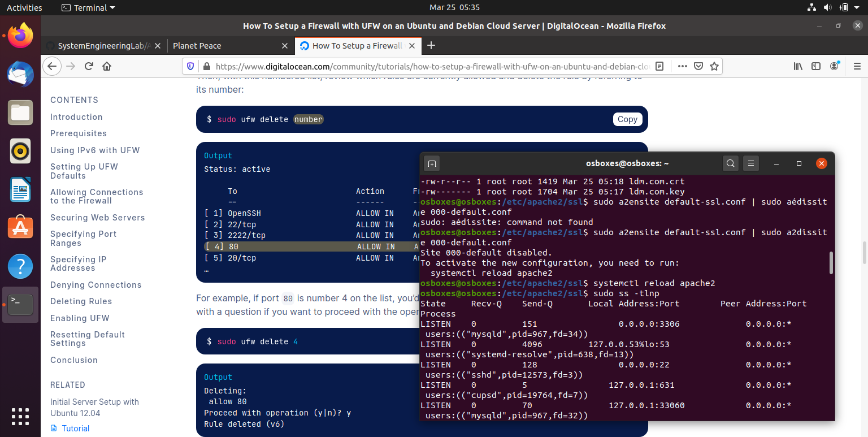This screenshot has width=868, height=437.
Task: Toggle Reader View in address bar
Action: click(659, 66)
